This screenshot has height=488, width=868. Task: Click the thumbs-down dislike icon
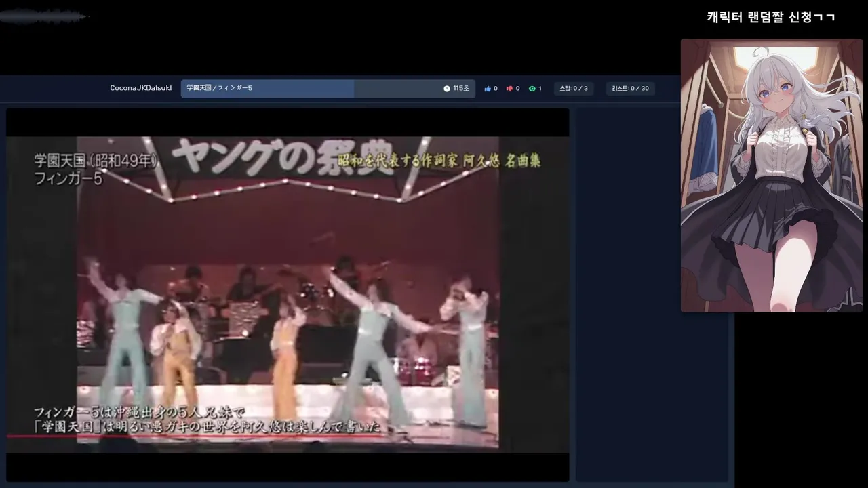(x=509, y=89)
